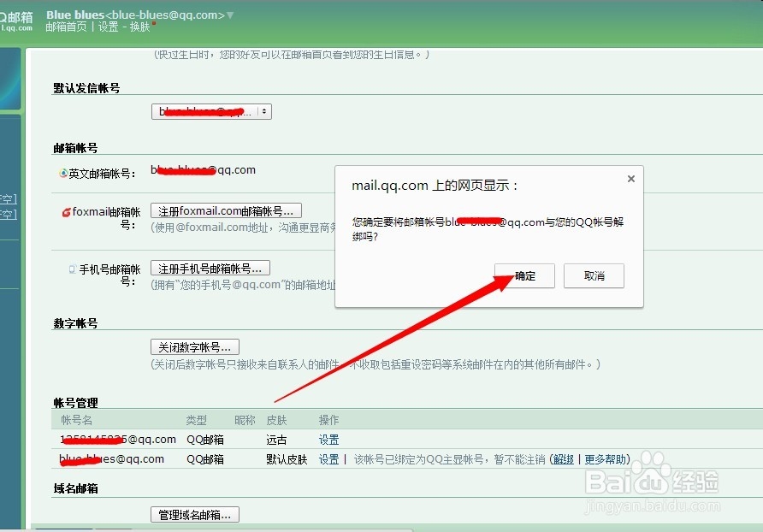Image resolution: width=763 pixels, height=532 pixels.
Task: Expand account dropdown arrow next to email
Action: 230,15
